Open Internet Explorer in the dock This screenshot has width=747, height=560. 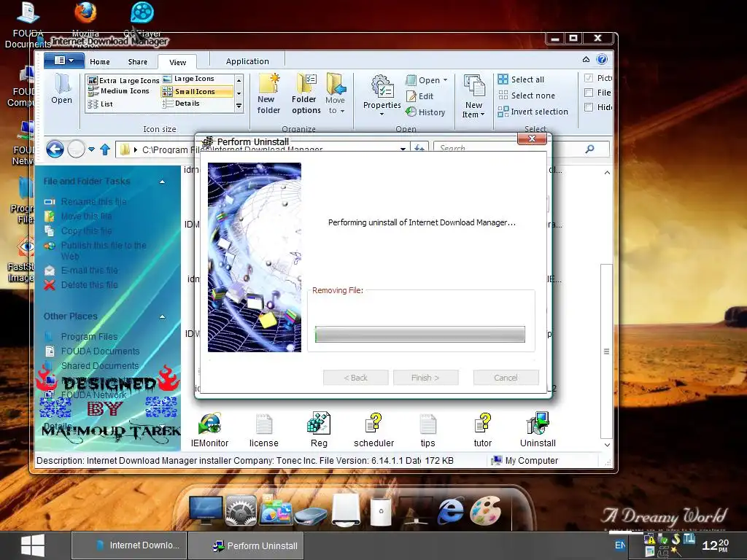pyautogui.click(x=450, y=511)
